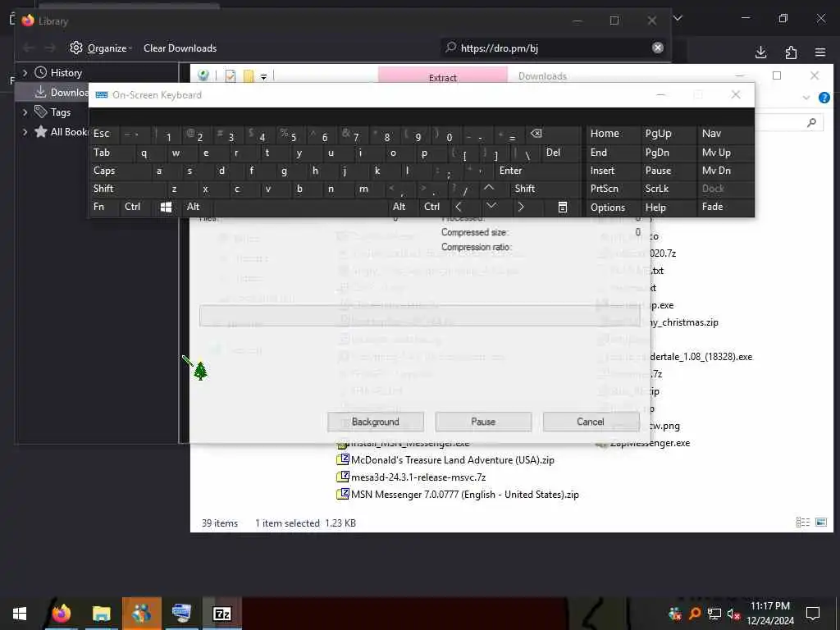This screenshot has height=630, width=840.
Task: Click Clear Downloads in Library
Action: point(180,48)
